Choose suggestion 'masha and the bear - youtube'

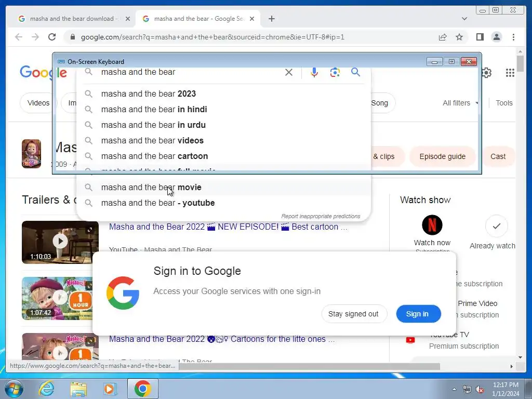(x=224, y=203)
